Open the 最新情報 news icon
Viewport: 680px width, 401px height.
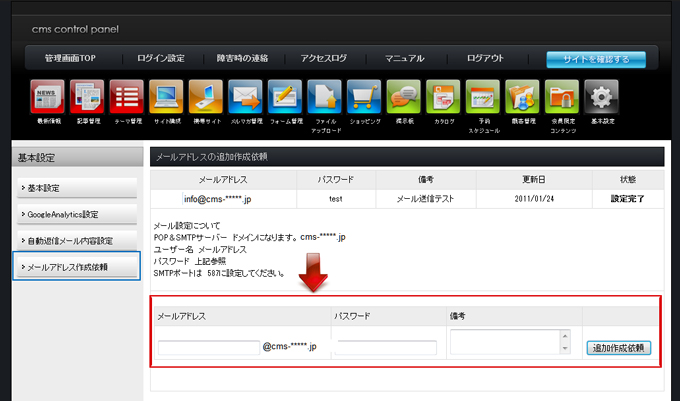50,97
